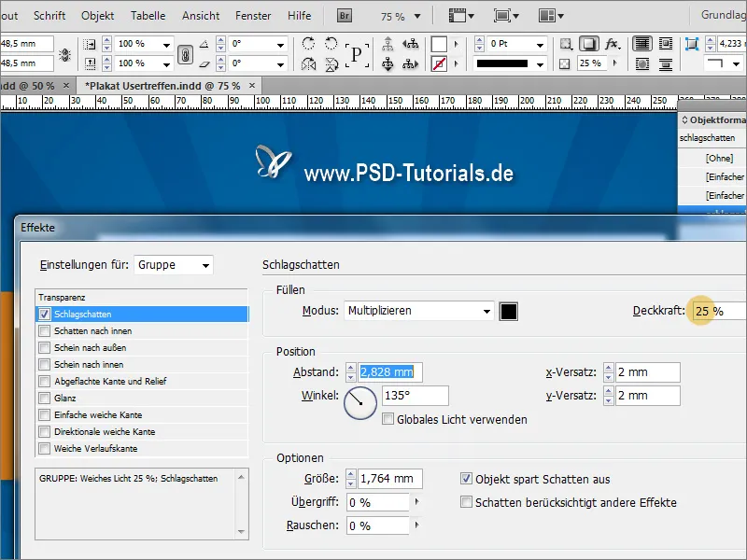The width and height of the screenshot is (747, 560).
Task: Enable Direktionale weiche Kante checkbox
Action: 44,431
